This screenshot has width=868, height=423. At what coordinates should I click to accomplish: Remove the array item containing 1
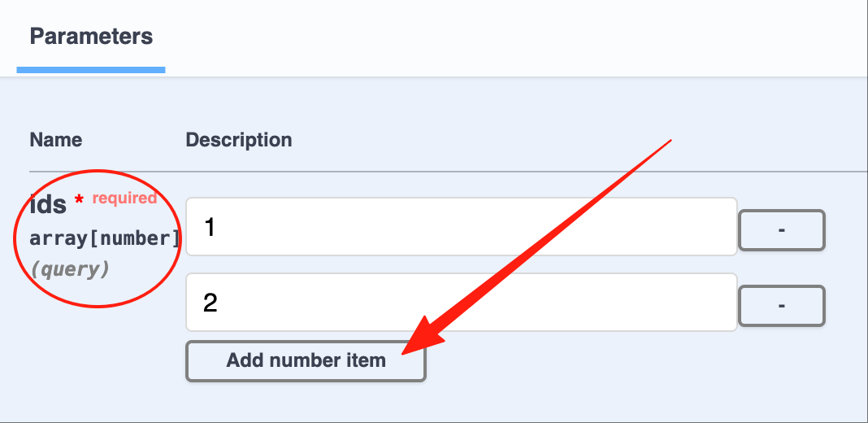tap(782, 229)
